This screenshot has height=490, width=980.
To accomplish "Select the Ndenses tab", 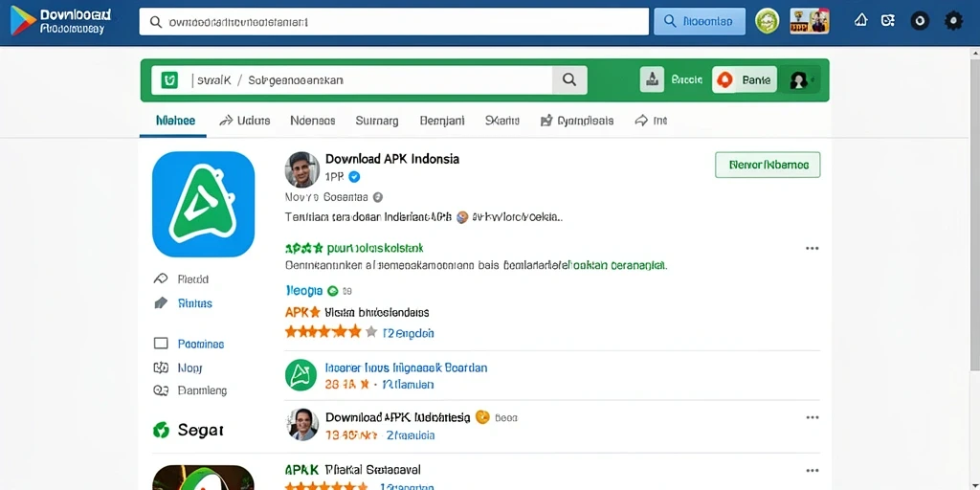I will (313, 121).
